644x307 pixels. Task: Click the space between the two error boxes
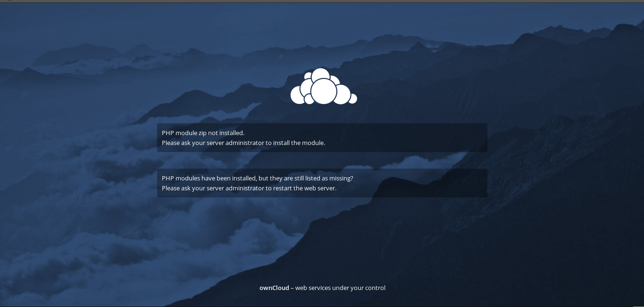[x=322, y=160]
